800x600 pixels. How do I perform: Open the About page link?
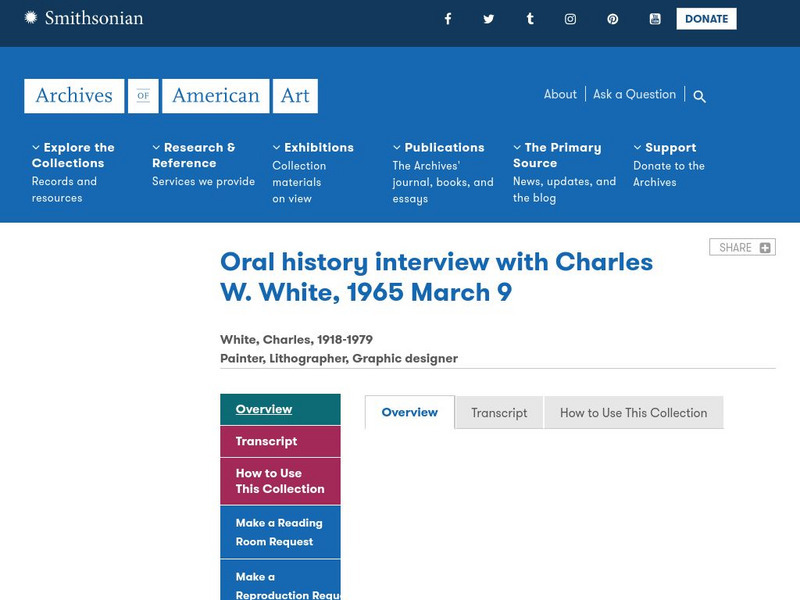click(559, 94)
